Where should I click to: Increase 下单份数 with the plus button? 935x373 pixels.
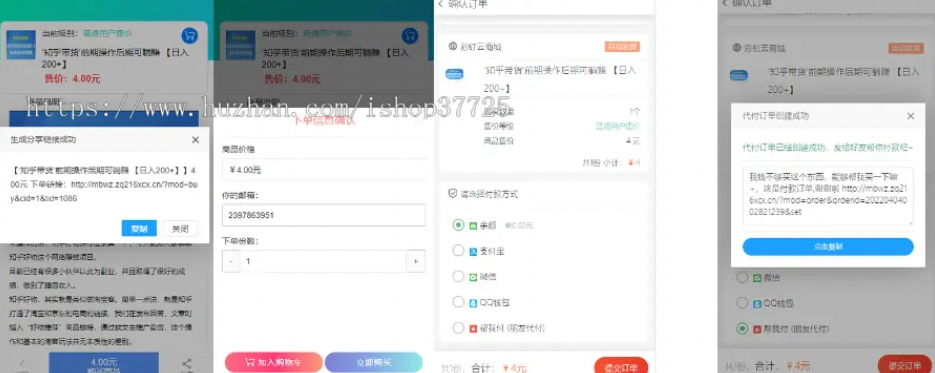tap(416, 261)
